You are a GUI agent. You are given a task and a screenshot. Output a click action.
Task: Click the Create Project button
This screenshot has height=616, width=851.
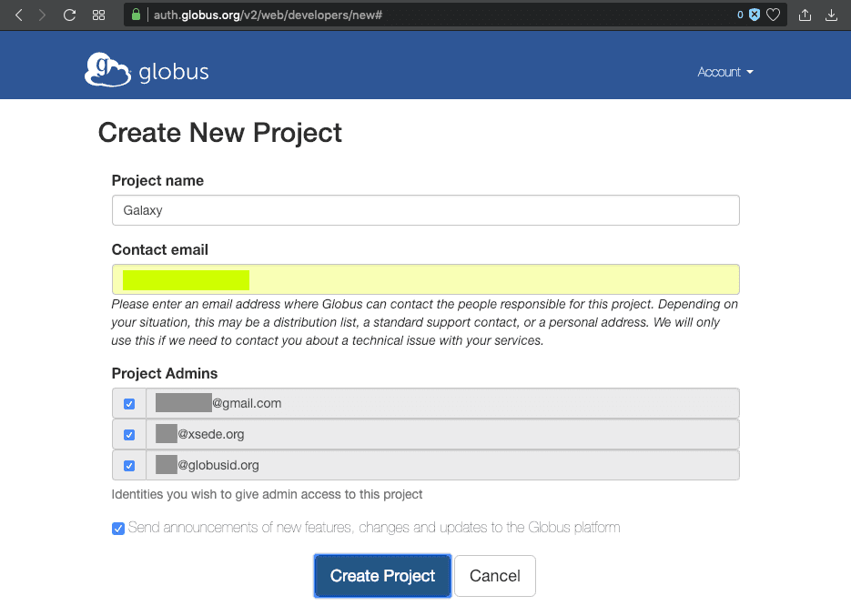(x=382, y=575)
